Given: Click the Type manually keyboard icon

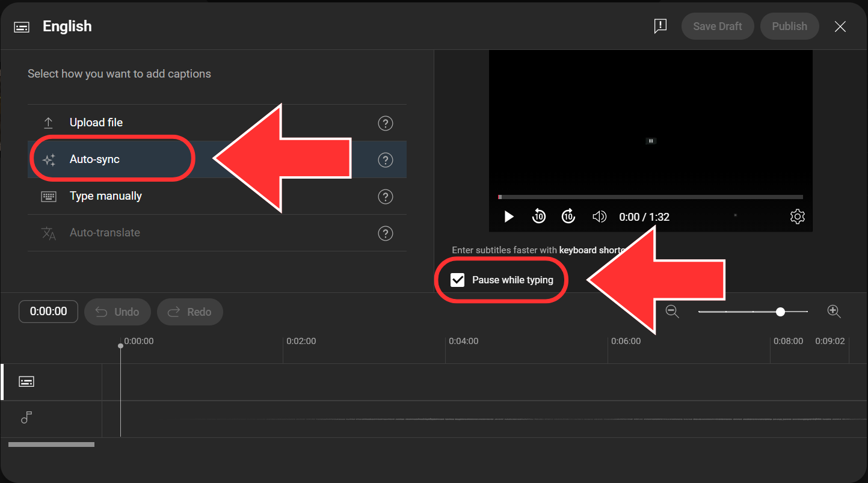Looking at the screenshot, I should (x=49, y=196).
